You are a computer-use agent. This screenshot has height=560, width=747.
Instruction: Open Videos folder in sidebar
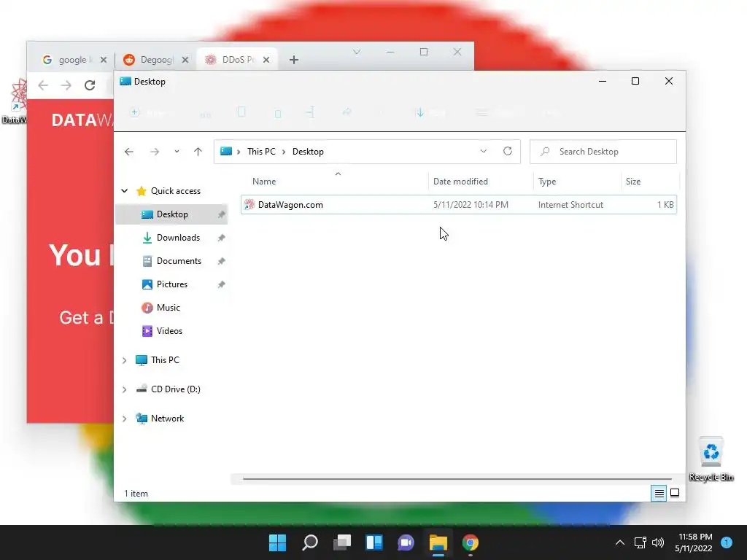pyautogui.click(x=169, y=331)
